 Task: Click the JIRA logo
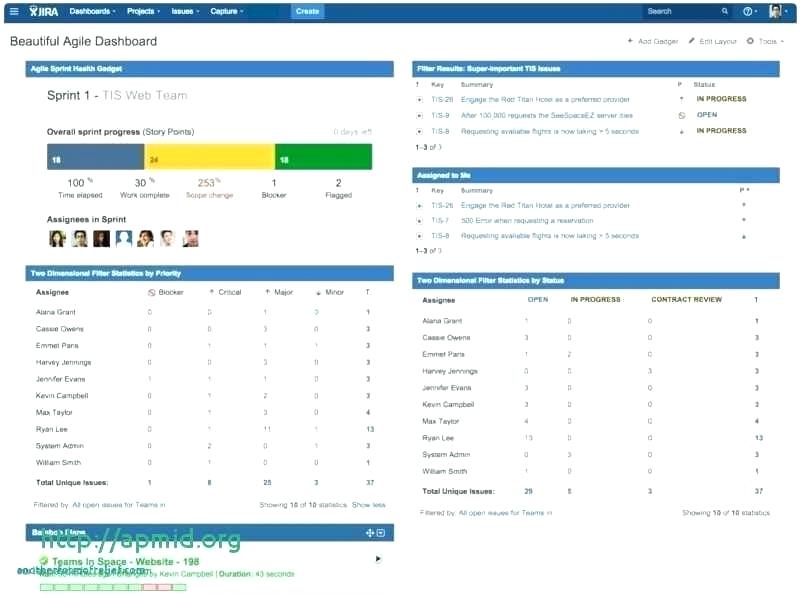[43, 11]
